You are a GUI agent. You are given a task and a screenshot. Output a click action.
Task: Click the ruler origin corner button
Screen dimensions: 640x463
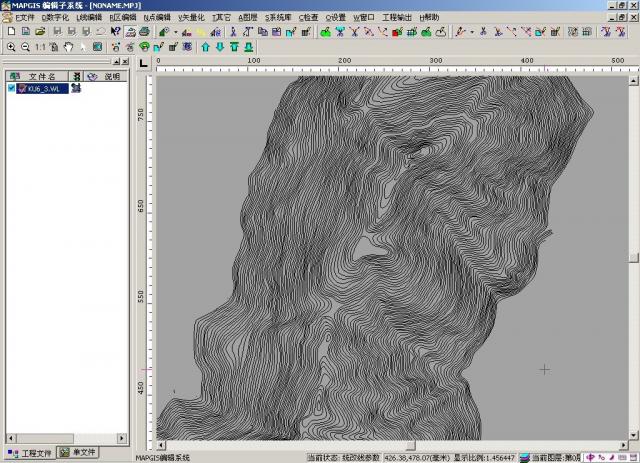click(144, 63)
